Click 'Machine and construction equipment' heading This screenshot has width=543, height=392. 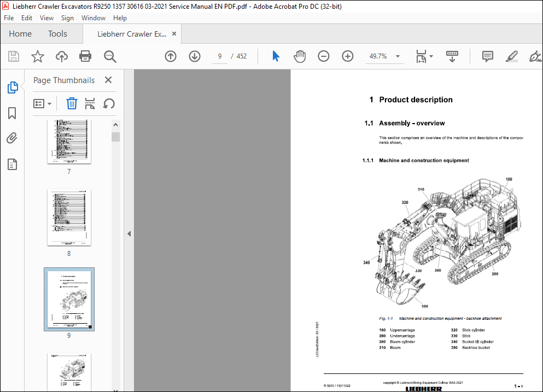(424, 160)
